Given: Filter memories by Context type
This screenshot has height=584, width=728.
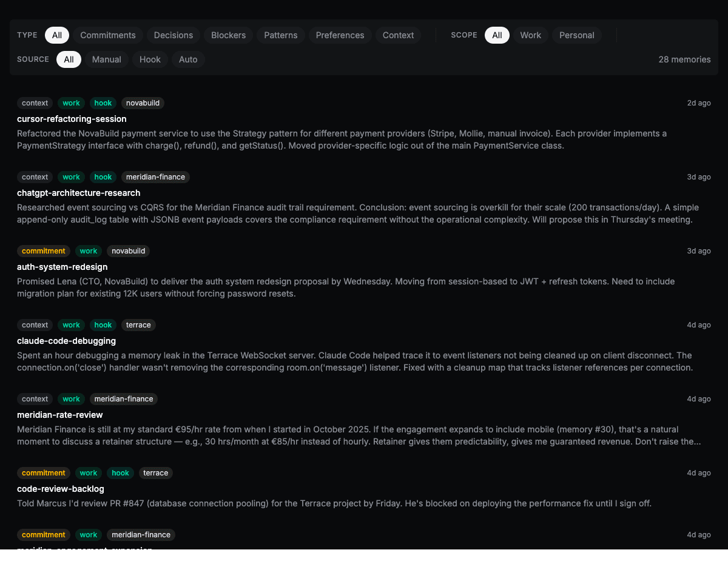Looking at the screenshot, I should (x=398, y=35).
